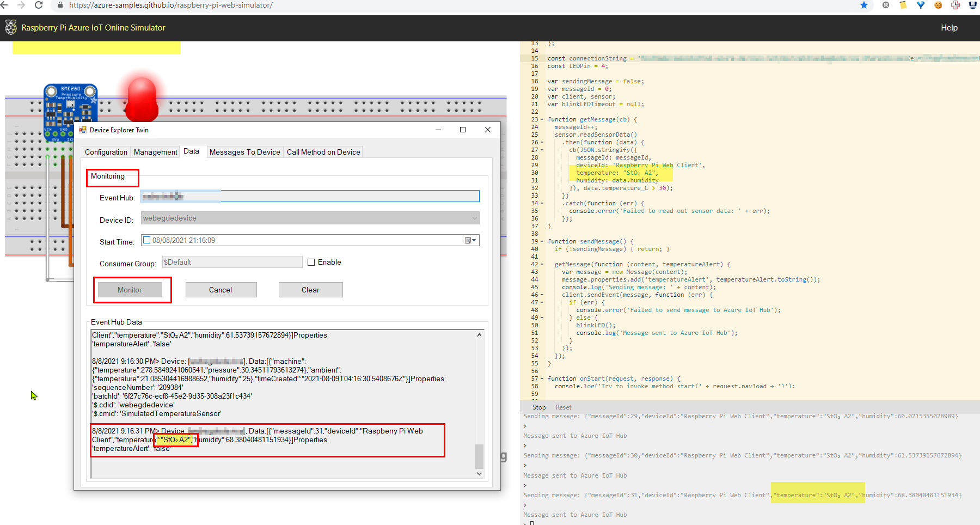
Task: Click the connectionString line in the editor
Action: point(763,58)
